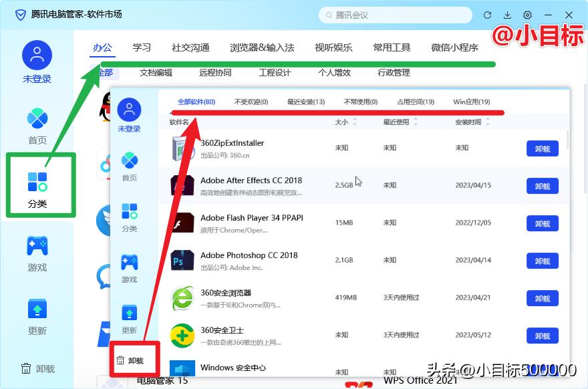Click the 未登录 profile avatar
Image resolution: width=588 pixels, height=389 pixels.
point(37,57)
